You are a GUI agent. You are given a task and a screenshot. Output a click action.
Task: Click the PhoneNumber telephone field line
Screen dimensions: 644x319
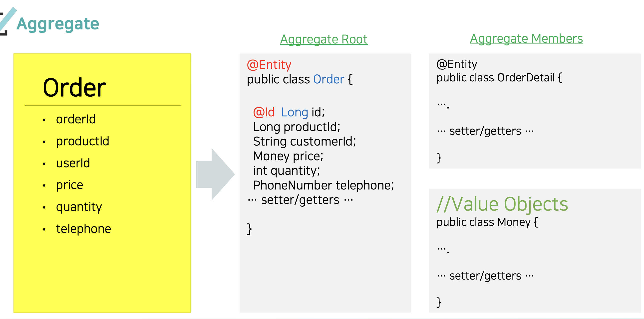click(x=323, y=185)
